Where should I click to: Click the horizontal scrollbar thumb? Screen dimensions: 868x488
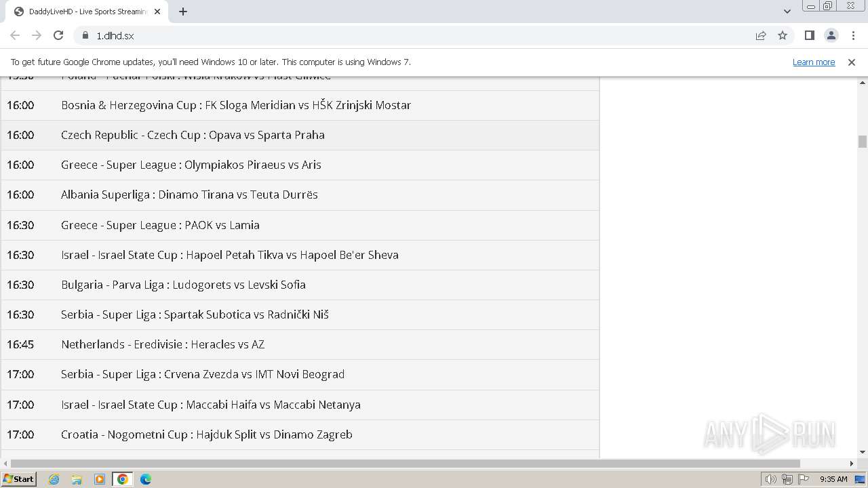[x=406, y=464]
